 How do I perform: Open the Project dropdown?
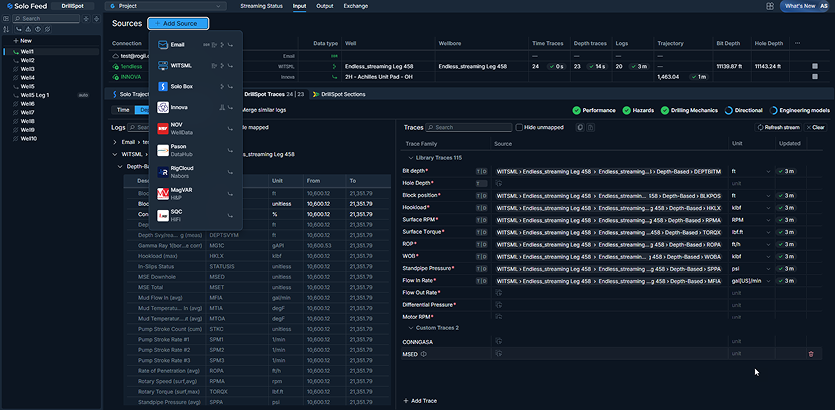[x=165, y=6]
